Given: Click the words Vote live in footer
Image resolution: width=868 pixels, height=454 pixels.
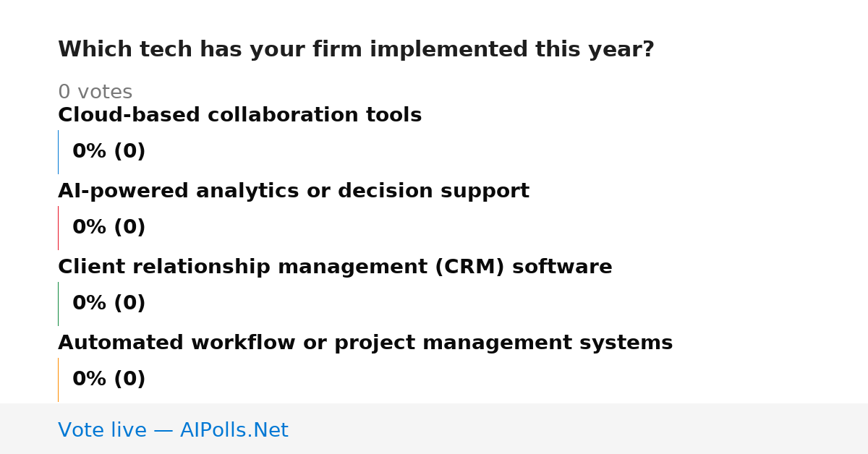Looking at the screenshot, I should pos(102,431).
